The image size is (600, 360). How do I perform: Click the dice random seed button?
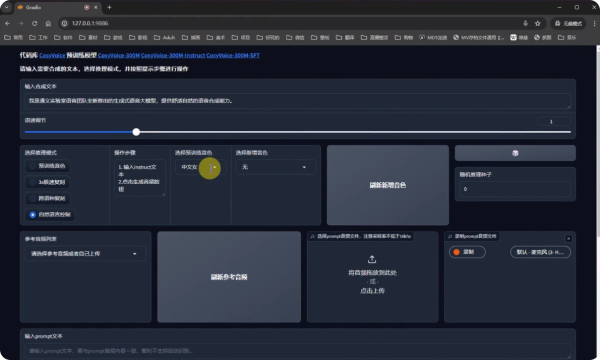click(515, 153)
